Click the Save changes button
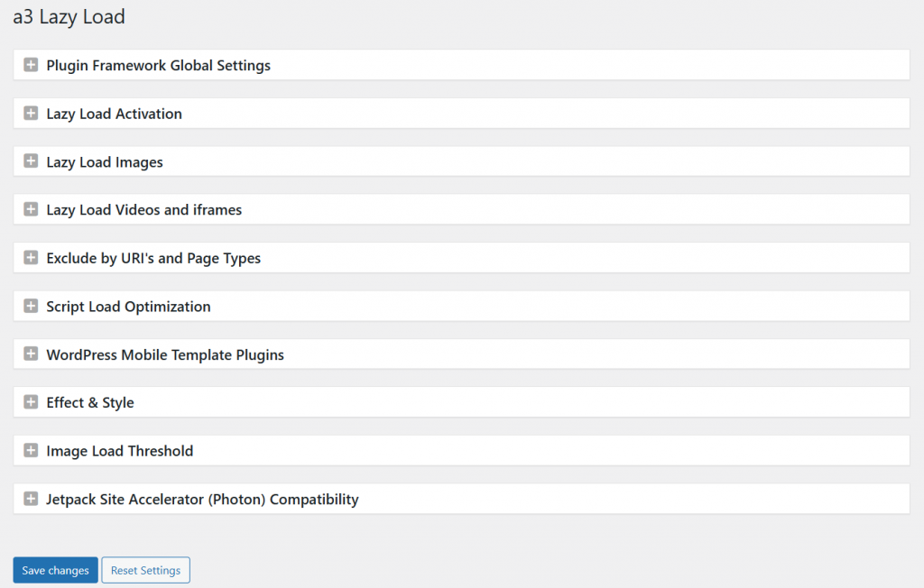The width and height of the screenshot is (924, 588). (x=54, y=570)
